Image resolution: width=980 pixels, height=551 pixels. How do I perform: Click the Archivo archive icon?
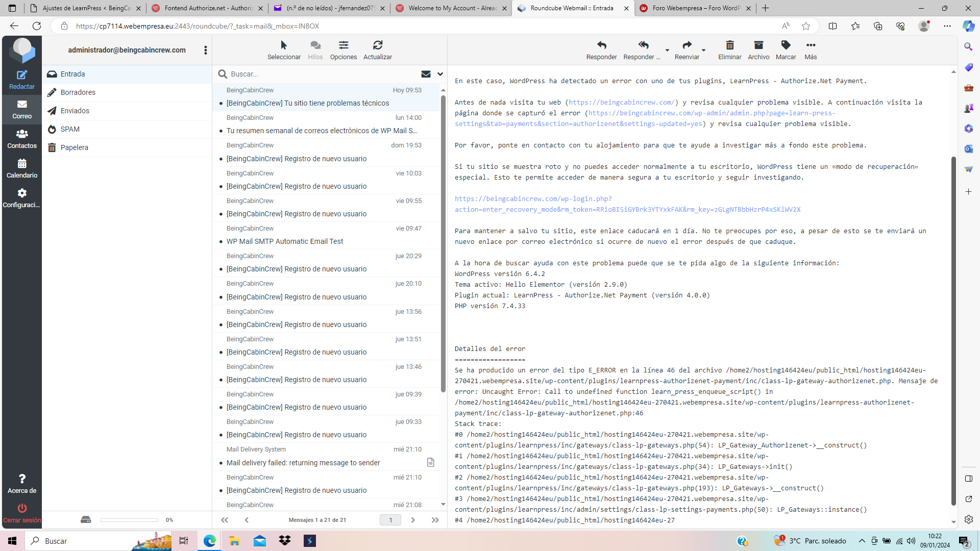point(758,45)
